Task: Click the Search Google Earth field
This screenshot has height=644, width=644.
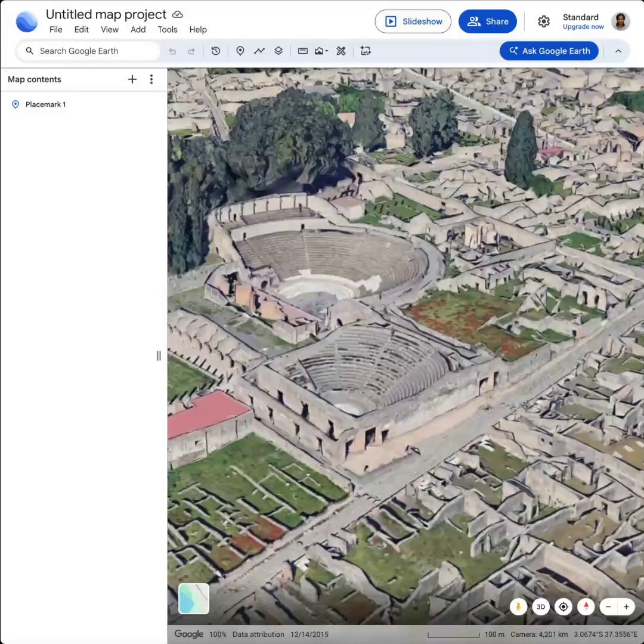Action: pyautogui.click(x=88, y=51)
